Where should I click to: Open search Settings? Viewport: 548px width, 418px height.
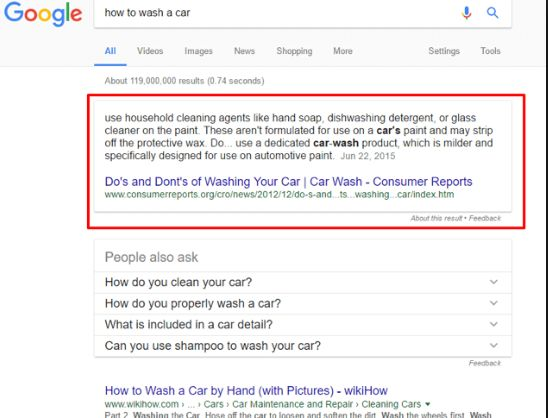point(444,51)
